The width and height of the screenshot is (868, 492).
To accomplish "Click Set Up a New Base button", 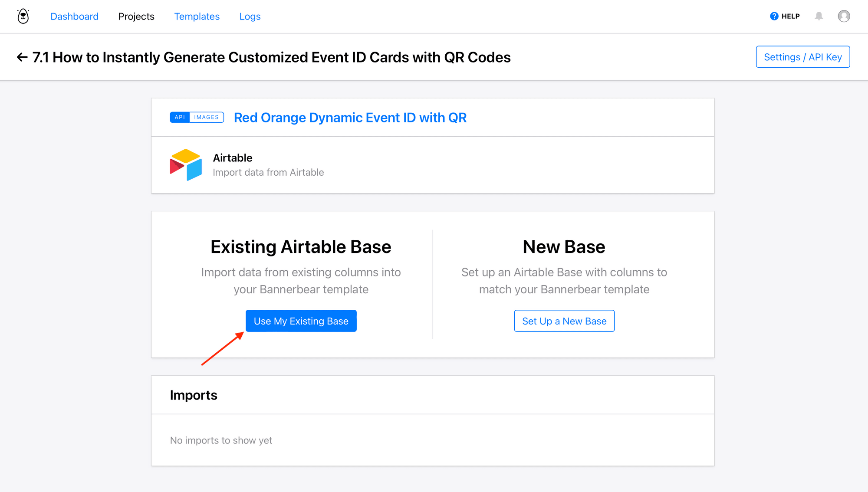I will click(564, 321).
